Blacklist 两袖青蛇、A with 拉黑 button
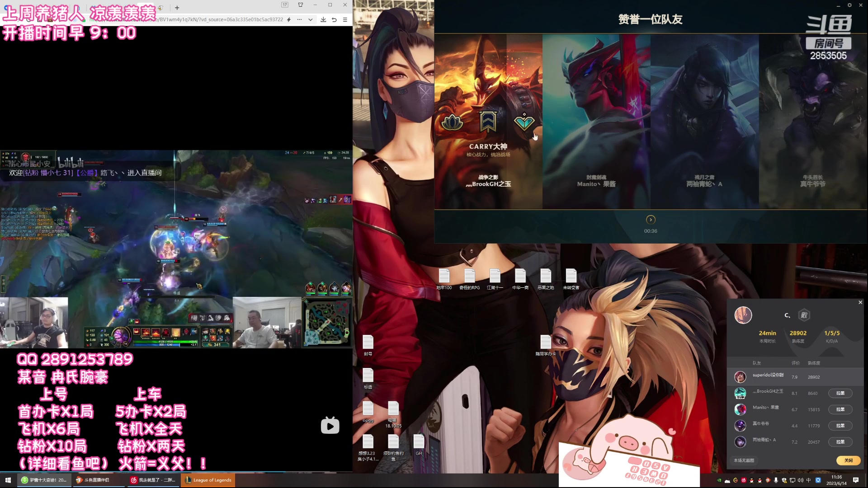Screen dimensions: 868x488 [840, 442]
